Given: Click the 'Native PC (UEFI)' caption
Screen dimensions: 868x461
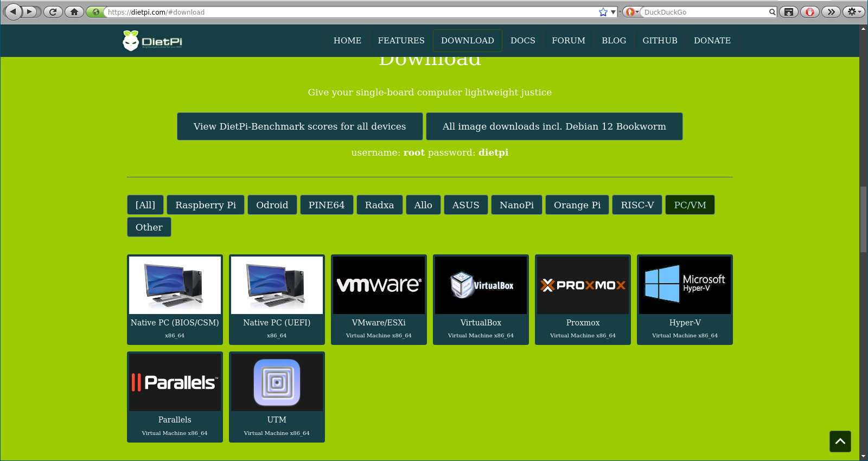Looking at the screenshot, I should (277, 323).
